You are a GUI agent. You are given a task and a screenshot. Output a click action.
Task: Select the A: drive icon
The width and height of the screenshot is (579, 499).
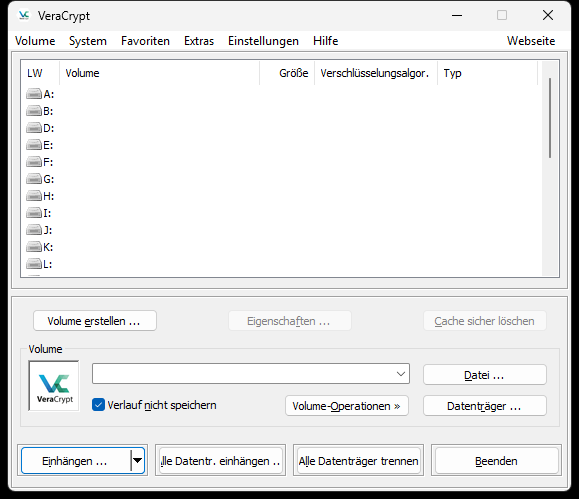[x=34, y=94]
